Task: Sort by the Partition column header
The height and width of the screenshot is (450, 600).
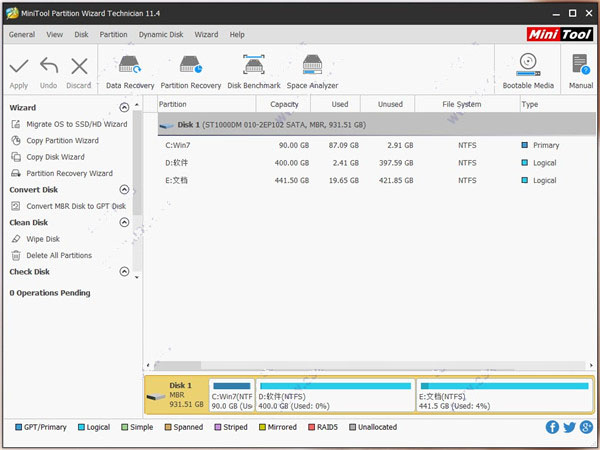Action: pyautogui.click(x=207, y=104)
